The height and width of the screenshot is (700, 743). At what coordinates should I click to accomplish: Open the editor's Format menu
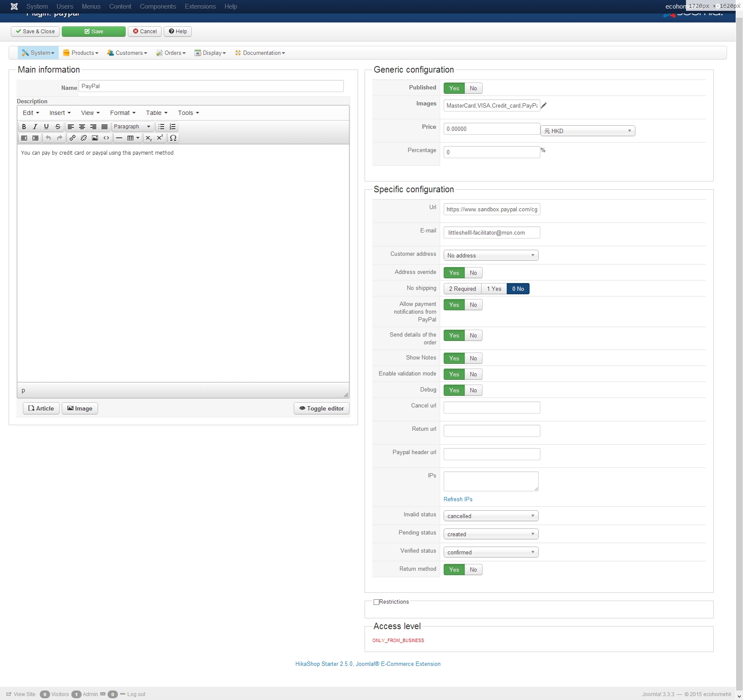(x=123, y=113)
